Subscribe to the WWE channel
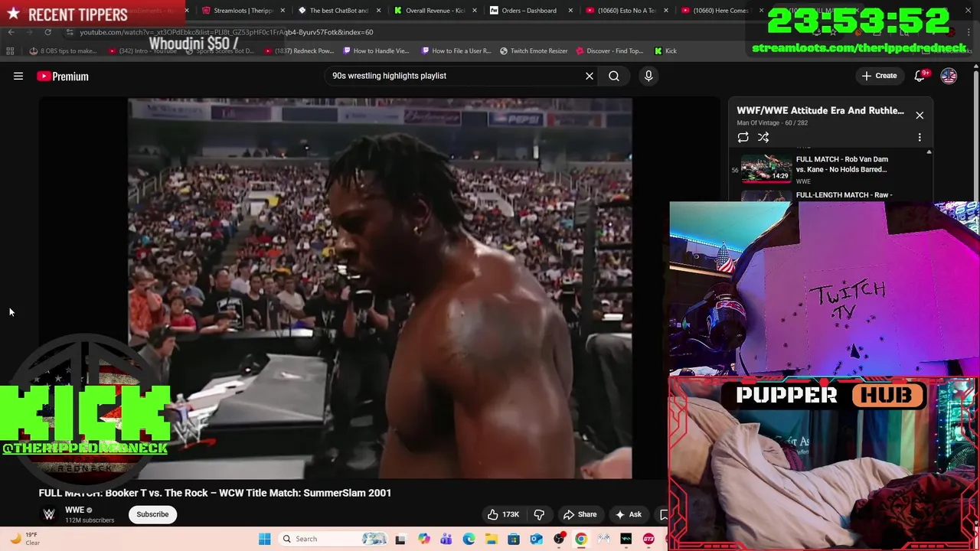This screenshot has width=980, height=551. coord(152,514)
